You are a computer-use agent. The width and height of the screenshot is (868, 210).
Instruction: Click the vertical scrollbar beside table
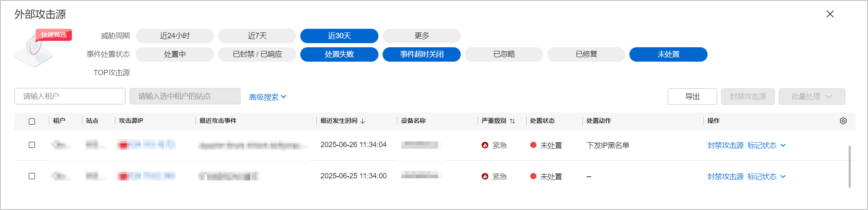(x=849, y=166)
